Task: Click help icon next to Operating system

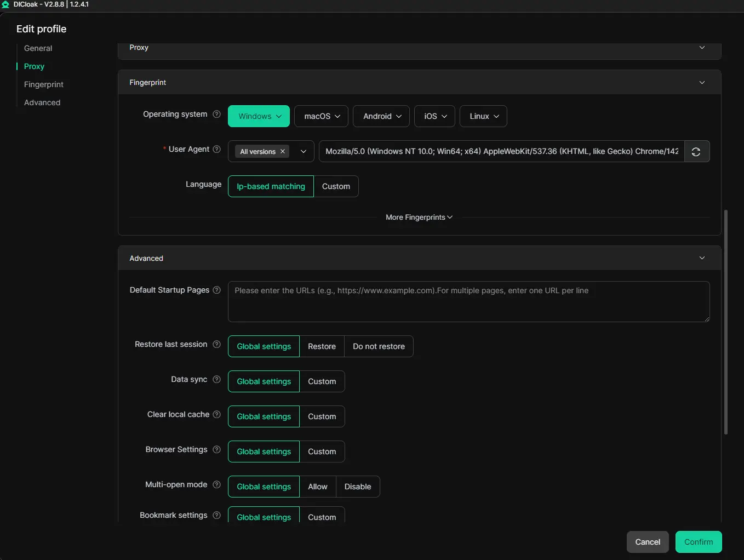Action: coord(216,115)
